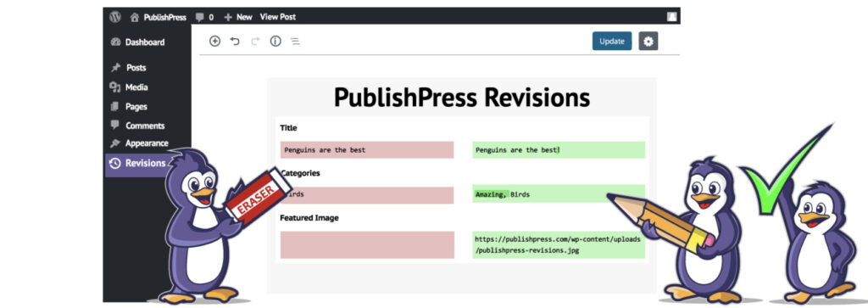
Task: Click the Categories section label
Action: click(300, 173)
